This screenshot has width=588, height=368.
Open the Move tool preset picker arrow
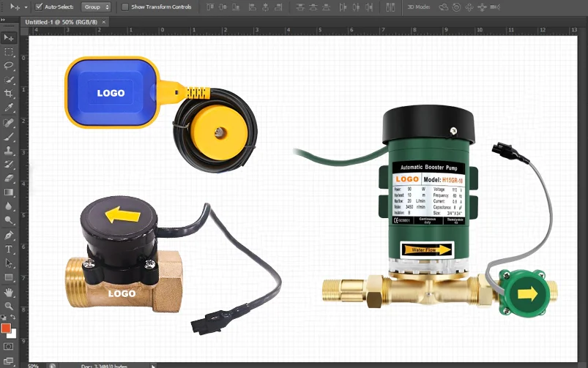point(26,7)
